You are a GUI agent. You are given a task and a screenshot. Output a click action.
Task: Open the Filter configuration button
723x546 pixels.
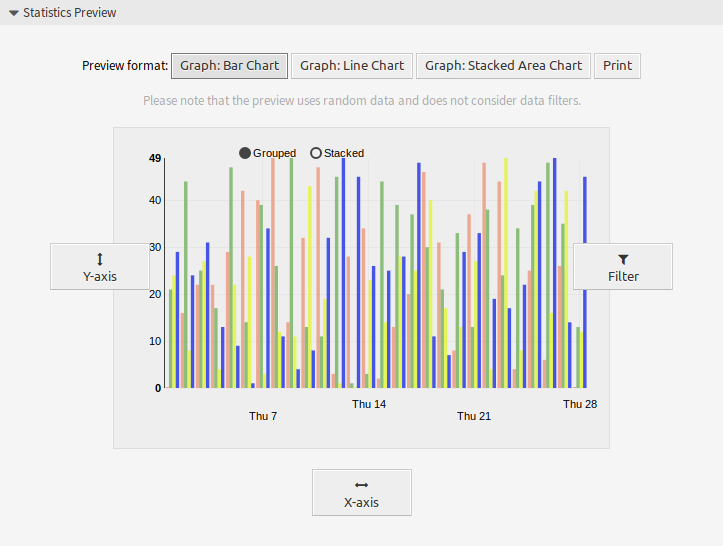point(623,267)
